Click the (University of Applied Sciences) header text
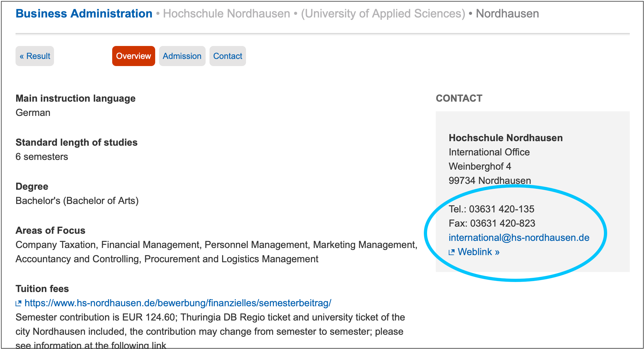 coord(383,14)
